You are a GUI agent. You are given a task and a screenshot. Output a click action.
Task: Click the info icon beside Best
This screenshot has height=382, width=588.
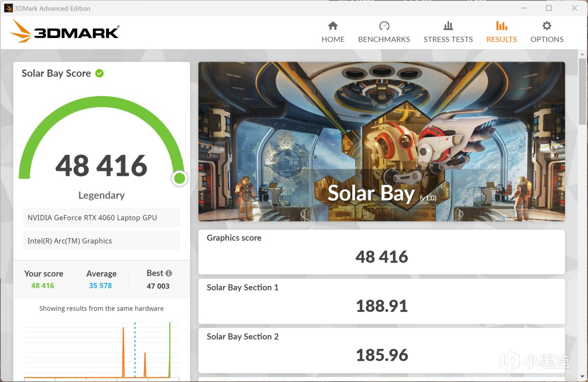tap(169, 273)
